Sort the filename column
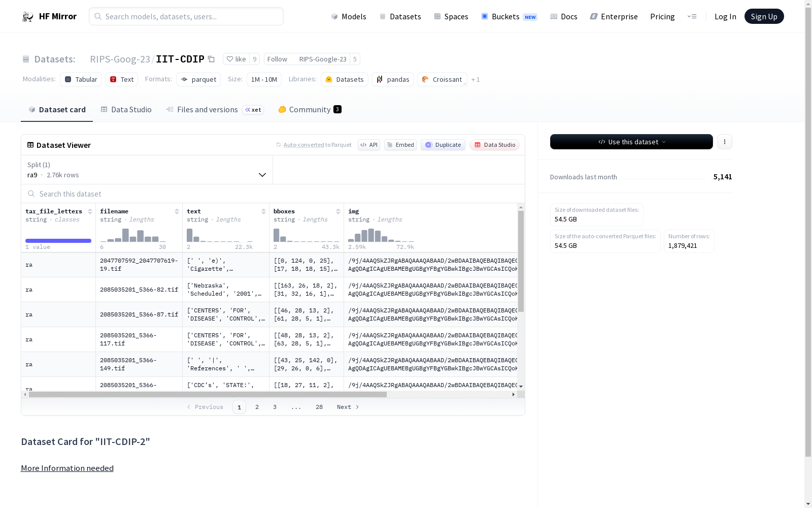Viewport: 812px width, 508px height. [177, 211]
